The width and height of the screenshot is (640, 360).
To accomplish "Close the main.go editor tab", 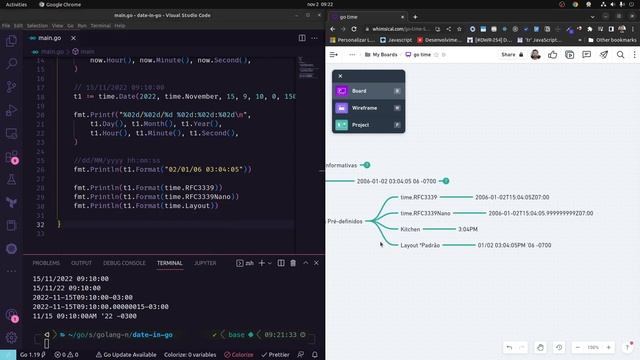I will point(73,38).
